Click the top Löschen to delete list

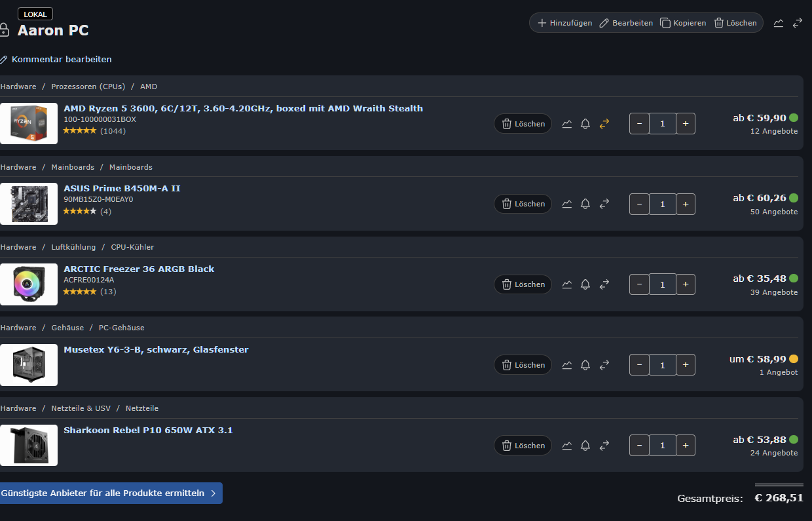click(x=735, y=23)
